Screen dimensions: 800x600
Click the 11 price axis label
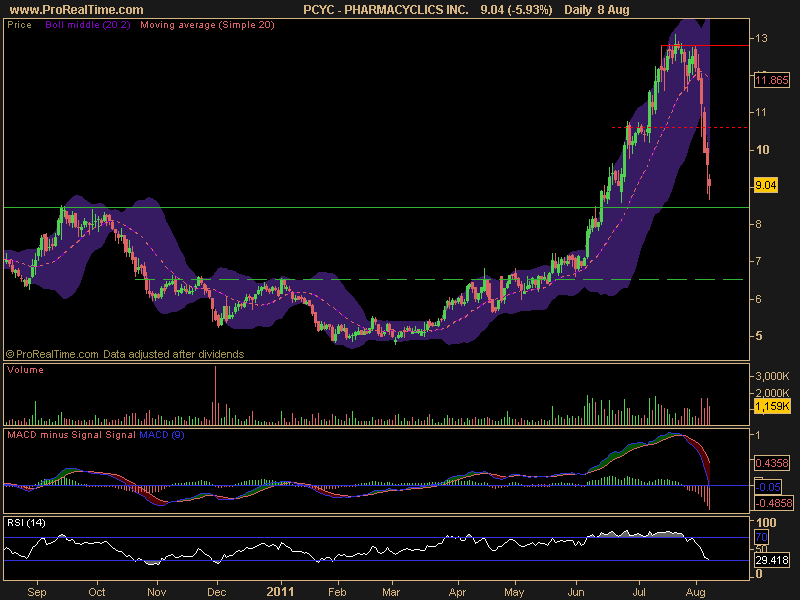point(761,112)
